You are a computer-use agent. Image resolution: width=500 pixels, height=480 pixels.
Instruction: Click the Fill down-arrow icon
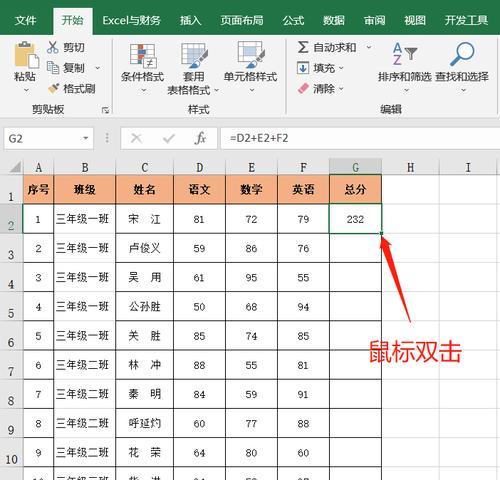[x=303, y=68]
